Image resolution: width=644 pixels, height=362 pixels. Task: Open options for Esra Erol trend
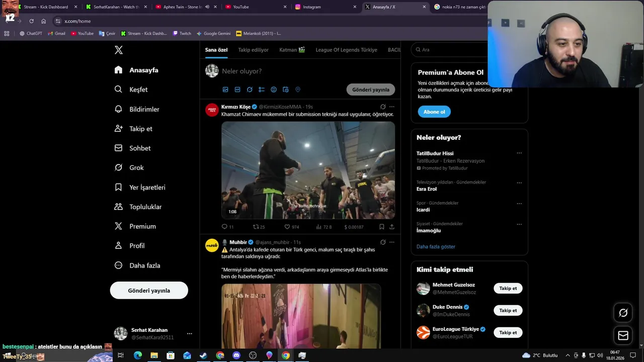pyautogui.click(x=519, y=183)
